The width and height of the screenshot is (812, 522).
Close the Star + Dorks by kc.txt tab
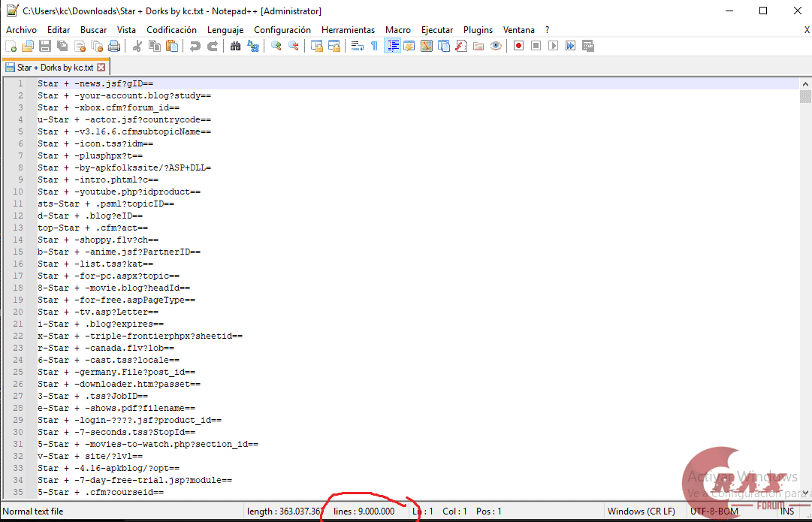point(101,68)
